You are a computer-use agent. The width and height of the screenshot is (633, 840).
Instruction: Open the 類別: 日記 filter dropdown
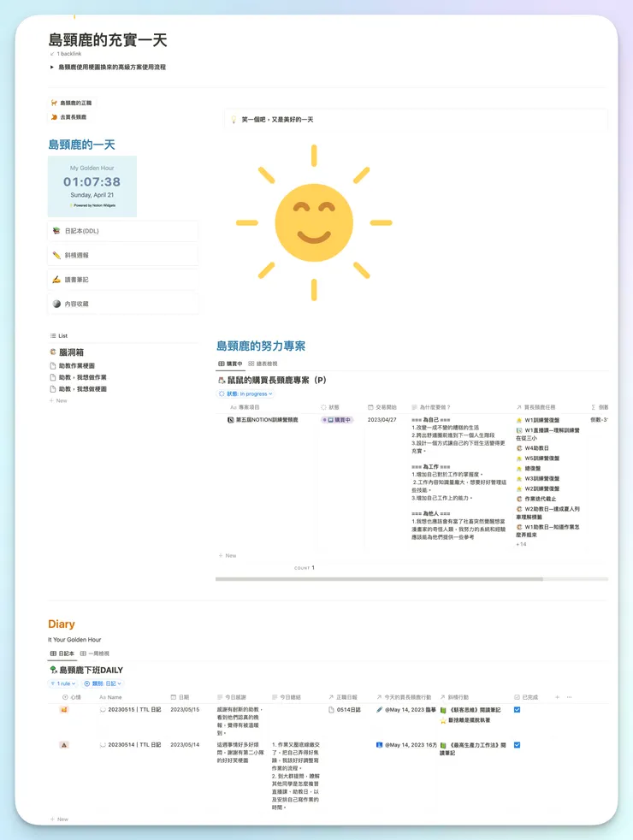pyautogui.click(x=103, y=683)
